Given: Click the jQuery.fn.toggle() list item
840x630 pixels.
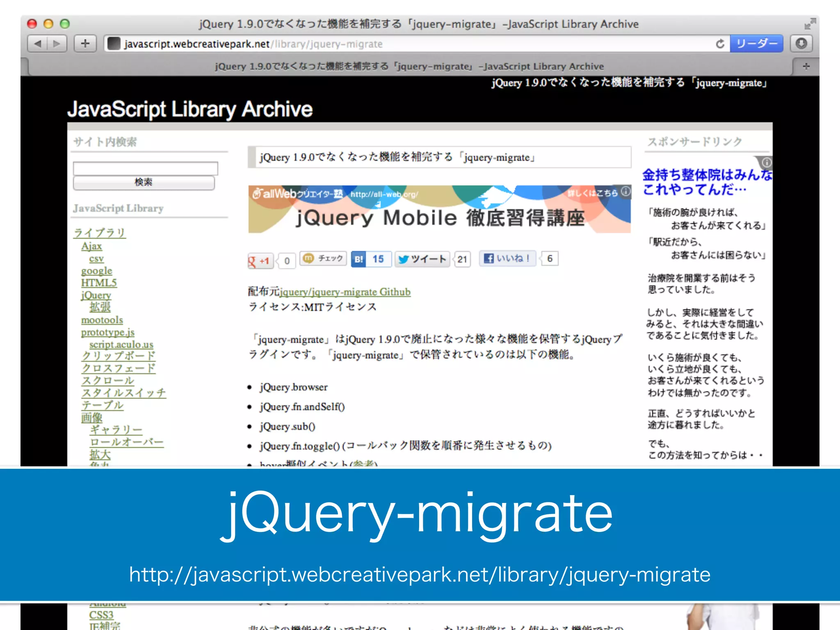Looking at the screenshot, I should (x=406, y=445).
